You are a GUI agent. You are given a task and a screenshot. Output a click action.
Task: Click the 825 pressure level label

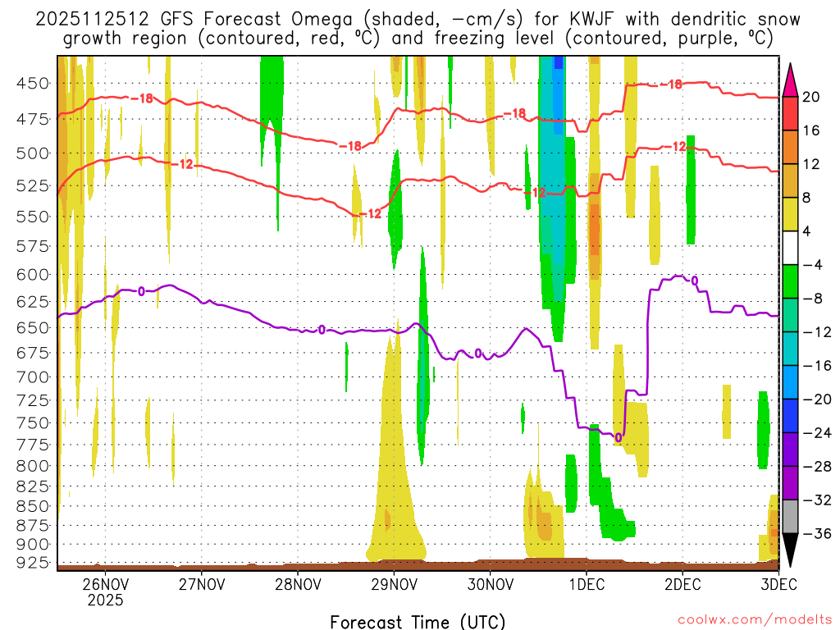pyautogui.click(x=33, y=486)
